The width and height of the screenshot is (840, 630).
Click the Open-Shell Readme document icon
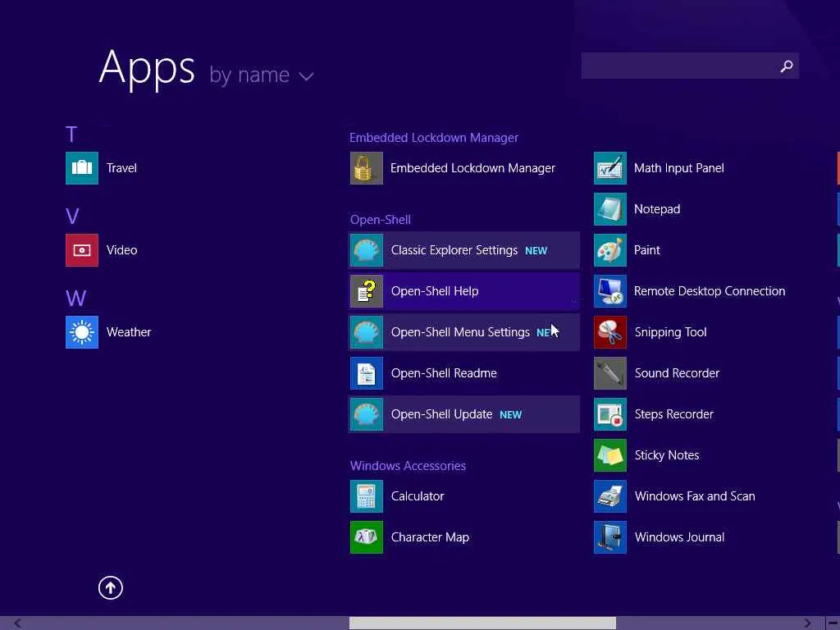click(367, 373)
